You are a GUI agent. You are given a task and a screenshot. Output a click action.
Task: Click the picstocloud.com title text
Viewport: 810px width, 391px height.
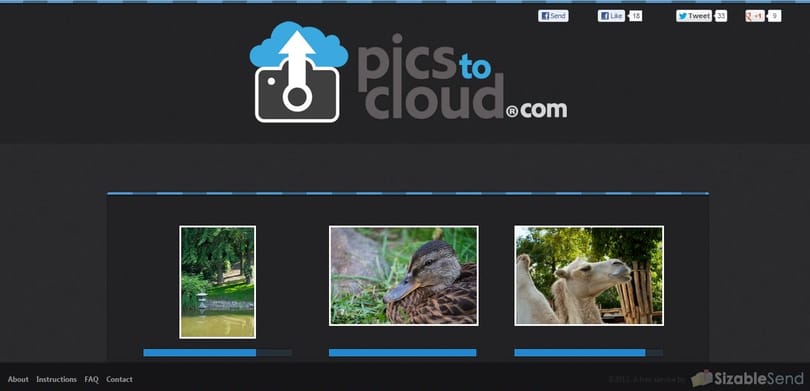click(x=462, y=77)
